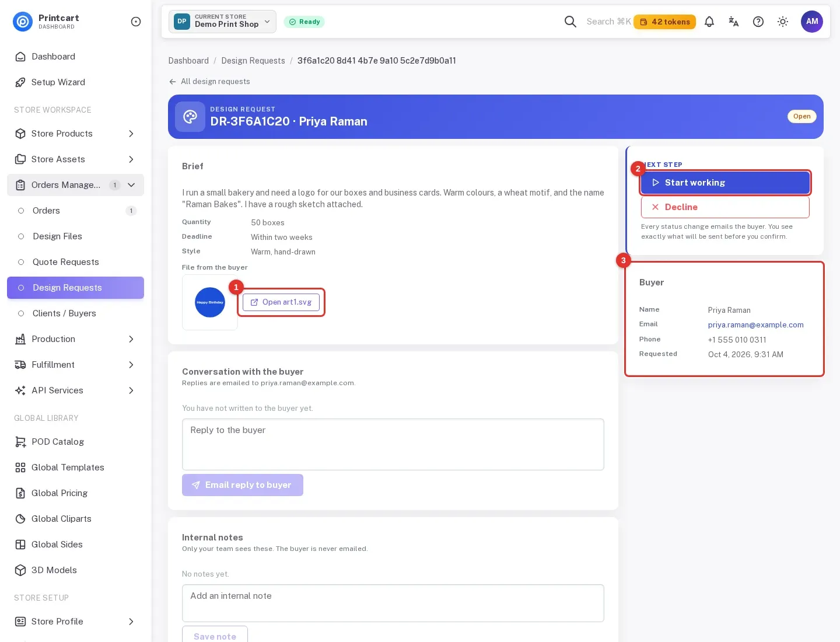Focus the Reply to the buyer field

click(x=393, y=444)
